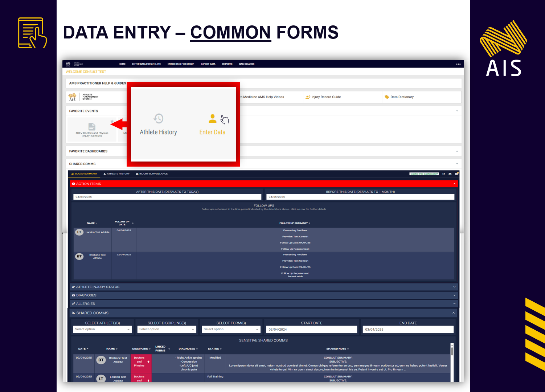Click the cross icon in the Brisbane Doctors and Physios cell
The width and height of the screenshot is (545, 392).
click(148, 362)
